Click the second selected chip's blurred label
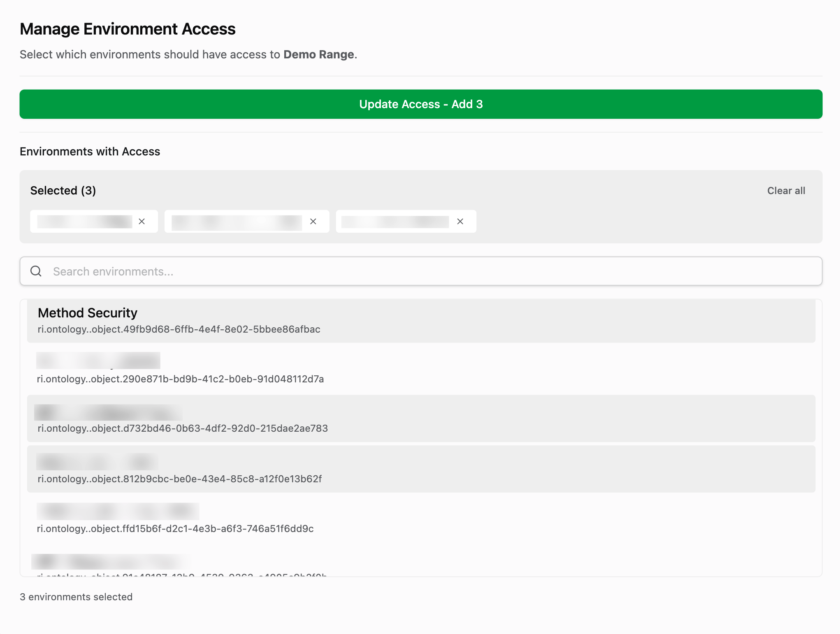This screenshot has height=634, width=840. (x=237, y=222)
